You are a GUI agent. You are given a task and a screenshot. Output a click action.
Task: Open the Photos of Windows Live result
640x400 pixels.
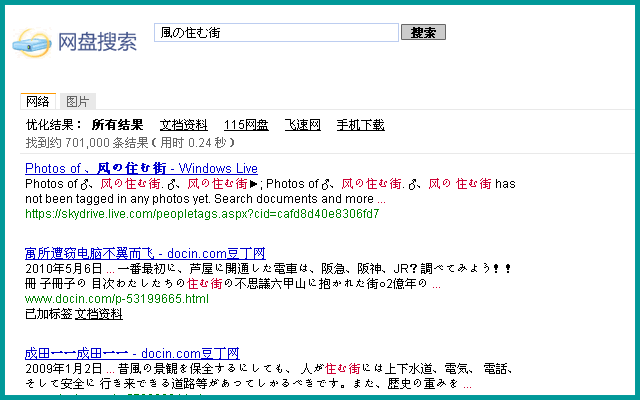click(141, 168)
